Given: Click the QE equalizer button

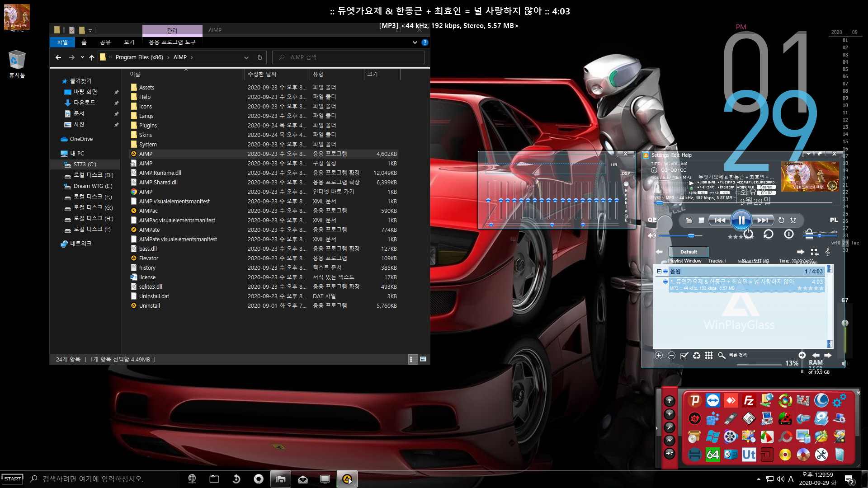Looking at the screenshot, I should [652, 220].
